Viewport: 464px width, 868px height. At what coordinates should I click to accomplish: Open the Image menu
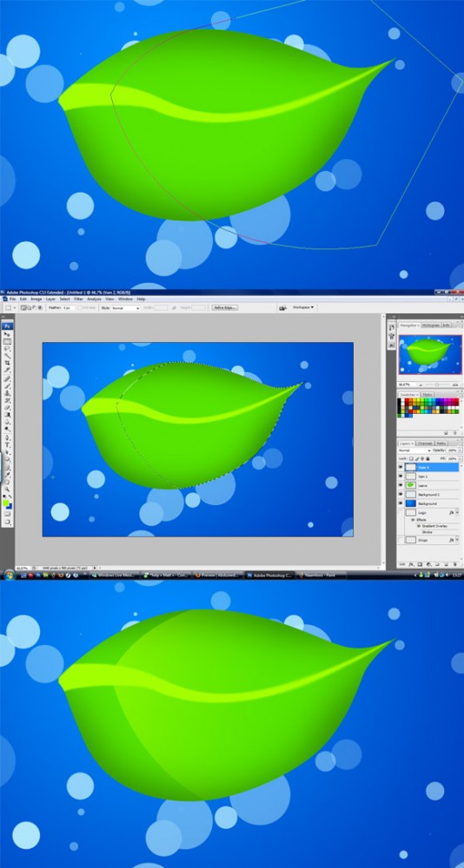[36, 299]
